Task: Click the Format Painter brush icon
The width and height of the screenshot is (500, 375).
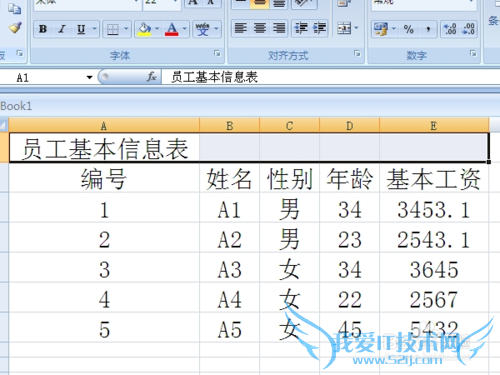Action: point(15,28)
